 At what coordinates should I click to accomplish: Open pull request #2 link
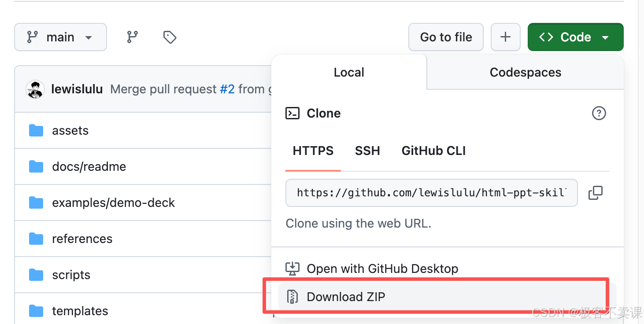click(x=227, y=89)
